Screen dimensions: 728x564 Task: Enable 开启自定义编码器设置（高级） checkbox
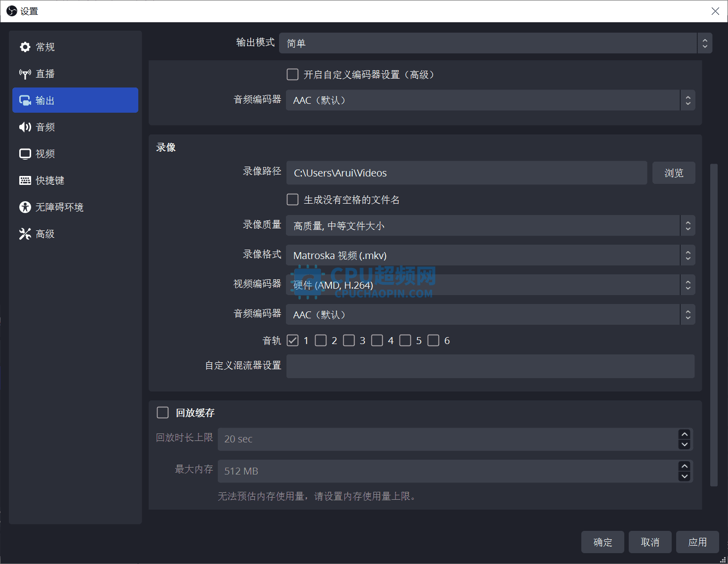pyautogui.click(x=292, y=75)
